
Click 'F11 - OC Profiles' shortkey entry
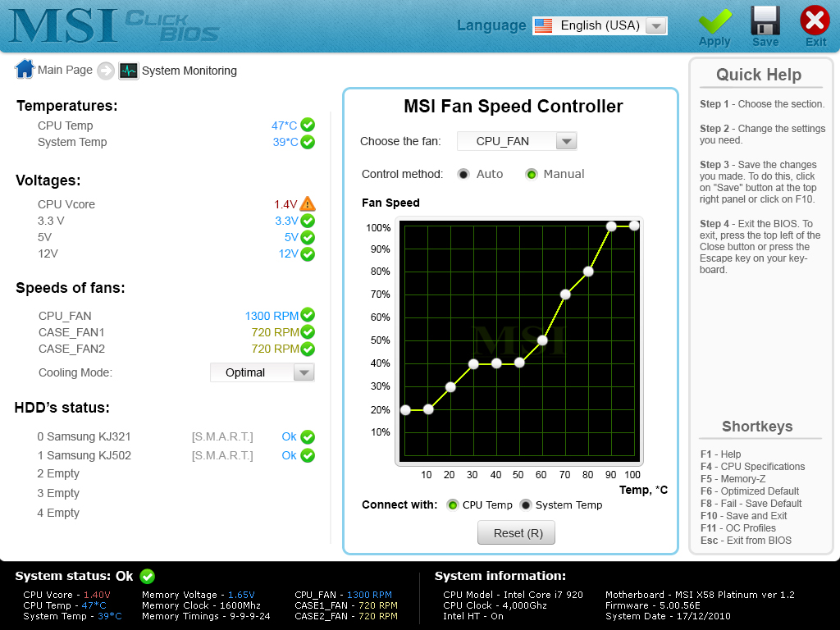pyautogui.click(x=737, y=528)
